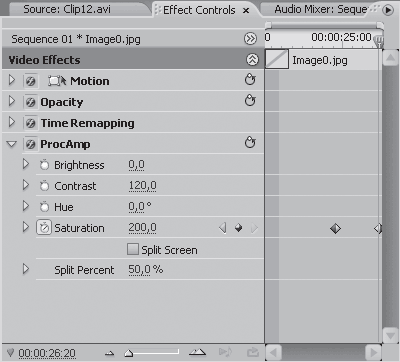Go to previous Saturation keyframe

tap(223, 228)
